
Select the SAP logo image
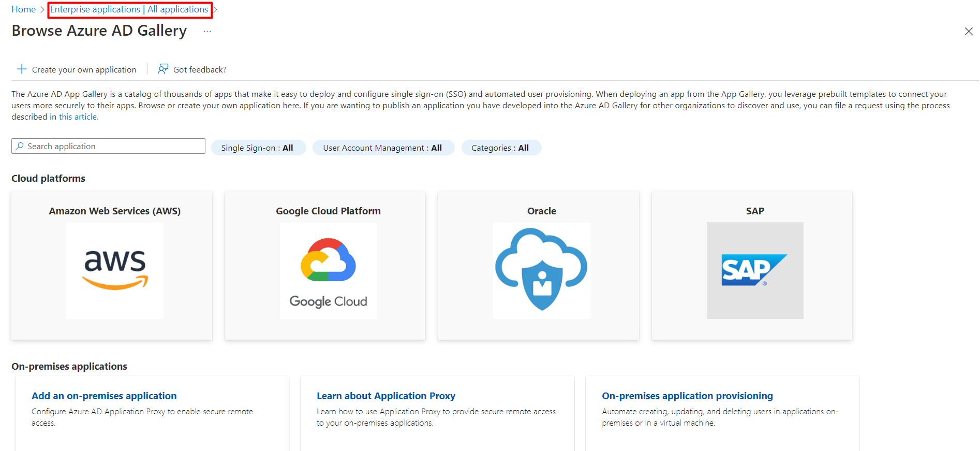coord(755,270)
